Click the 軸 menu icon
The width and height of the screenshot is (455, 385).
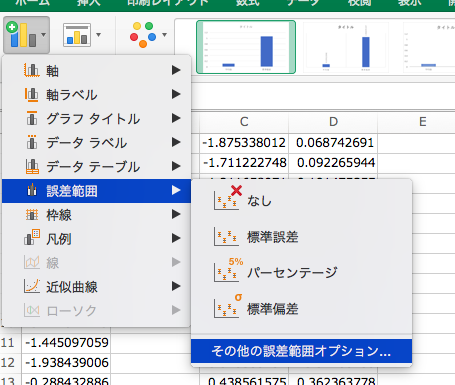(x=32, y=70)
